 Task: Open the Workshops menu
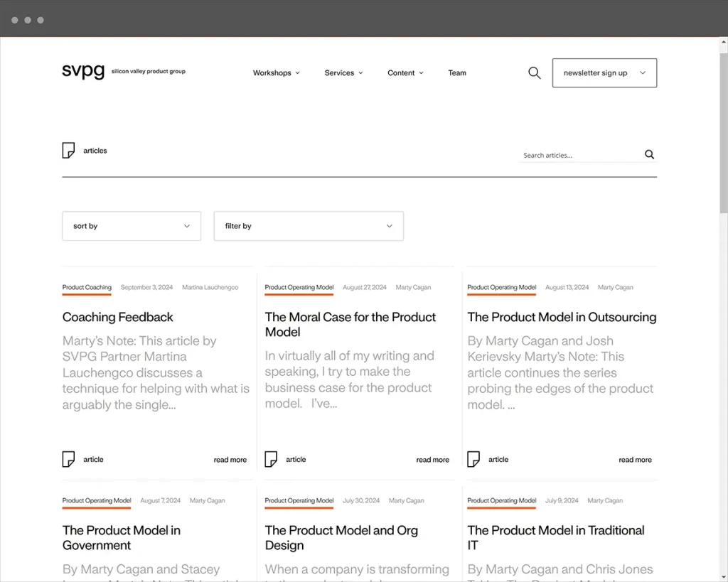[276, 73]
